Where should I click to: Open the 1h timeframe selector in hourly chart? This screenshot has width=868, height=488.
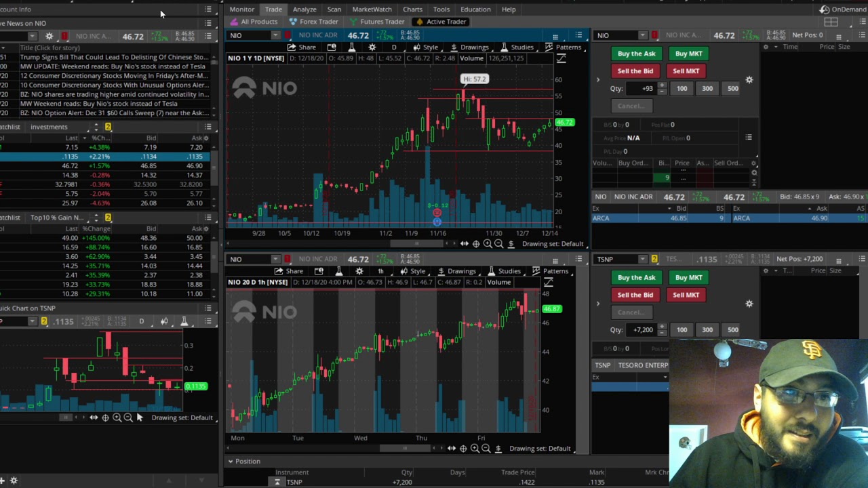pos(380,271)
